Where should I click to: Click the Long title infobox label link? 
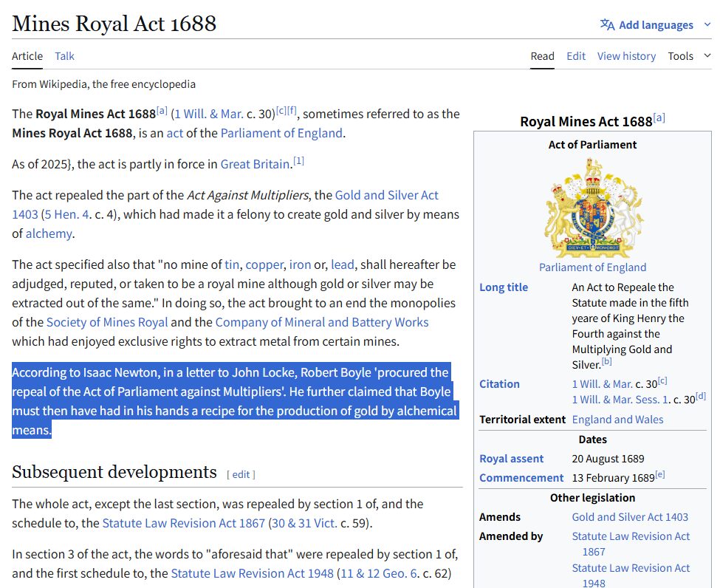click(x=504, y=287)
